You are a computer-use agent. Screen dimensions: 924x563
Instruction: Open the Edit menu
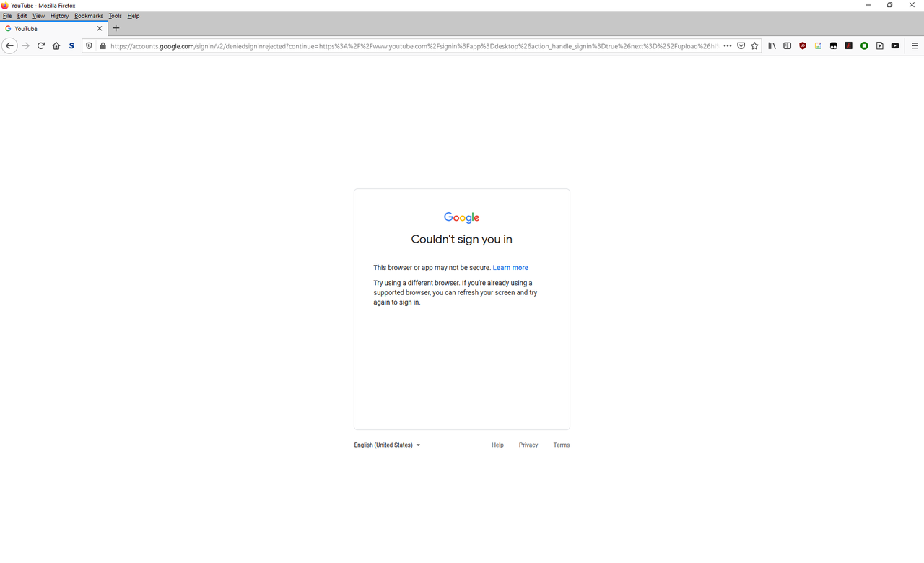point(22,16)
